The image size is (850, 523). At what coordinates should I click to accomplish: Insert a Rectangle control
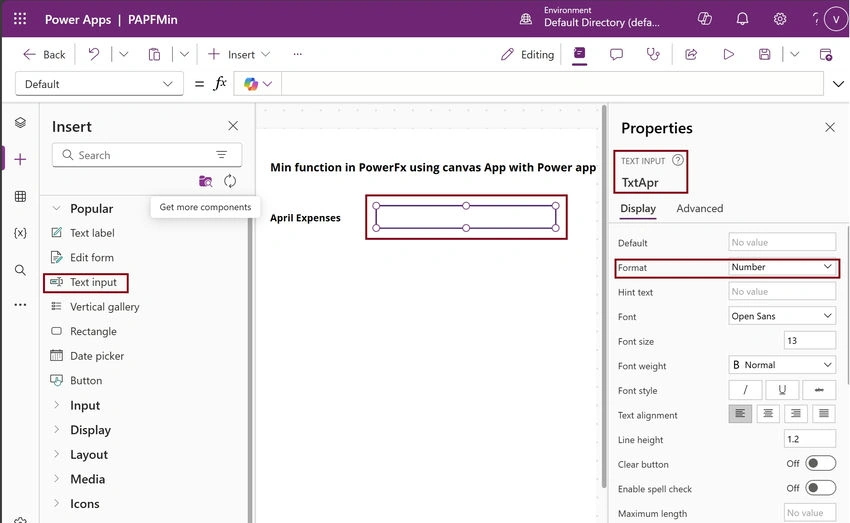(x=93, y=331)
